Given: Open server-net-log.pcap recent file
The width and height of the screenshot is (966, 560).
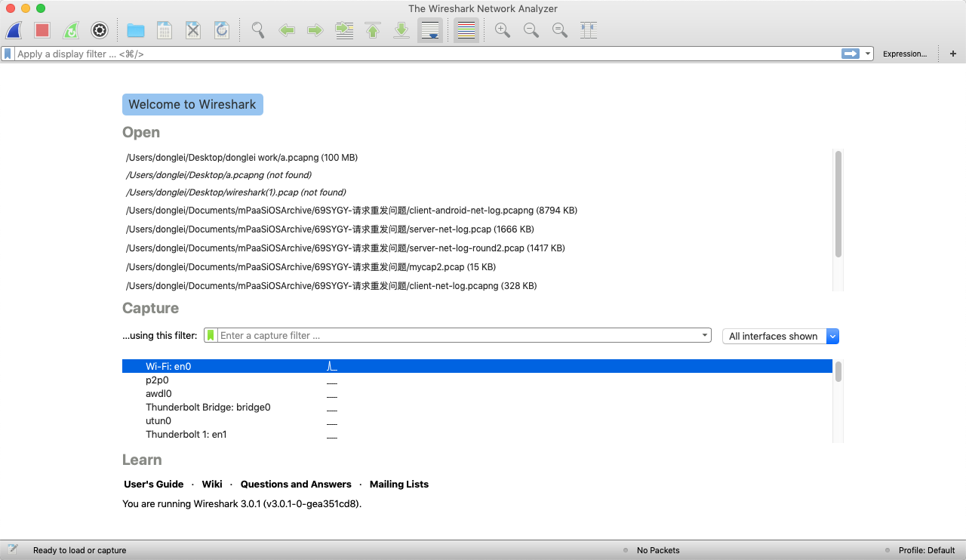Looking at the screenshot, I should (x=330, y=229).
